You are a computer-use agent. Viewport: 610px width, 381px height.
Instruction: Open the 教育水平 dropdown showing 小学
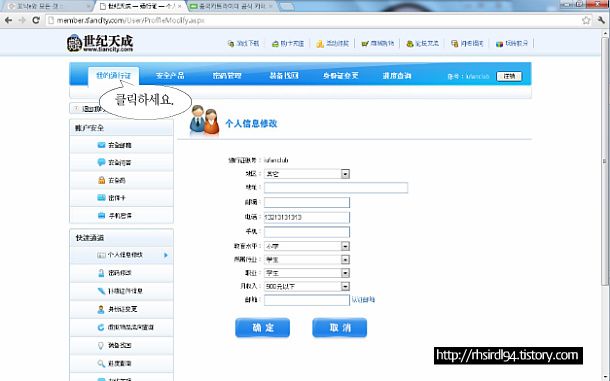click(307, 246)
